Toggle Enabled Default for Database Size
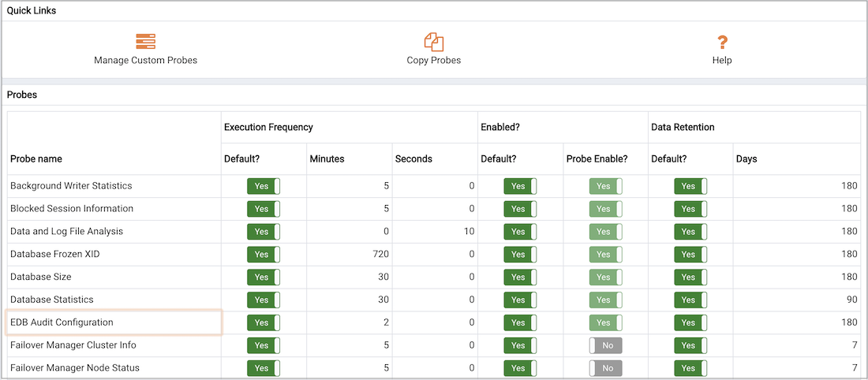The height and width of the screenshot is (380, 868). point(520,277)
